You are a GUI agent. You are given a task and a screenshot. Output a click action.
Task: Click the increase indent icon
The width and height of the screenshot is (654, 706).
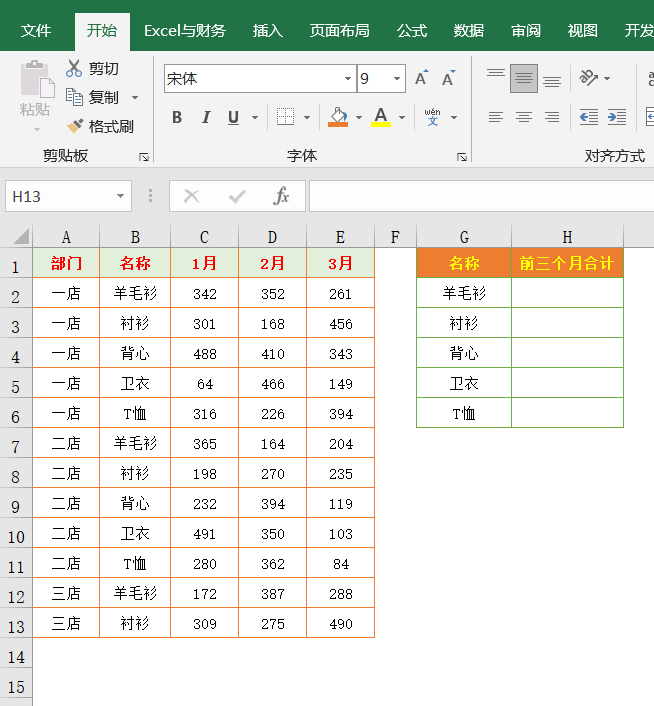617,117
